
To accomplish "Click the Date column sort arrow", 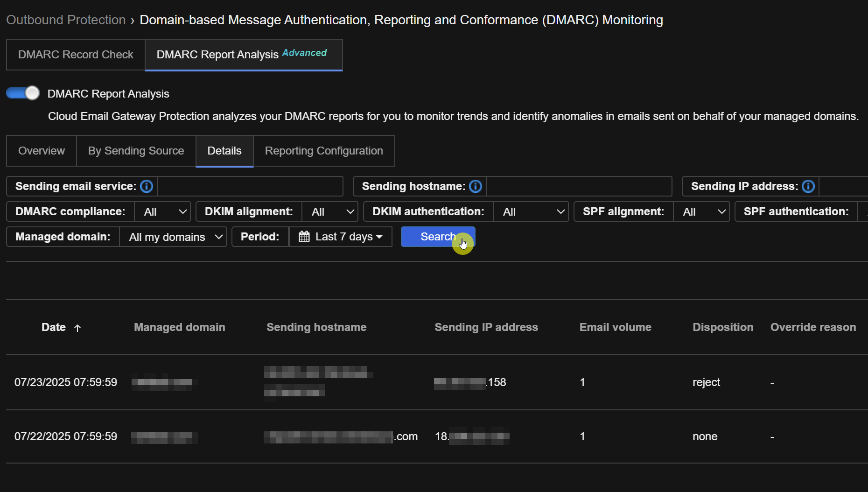I will (77, 328).
